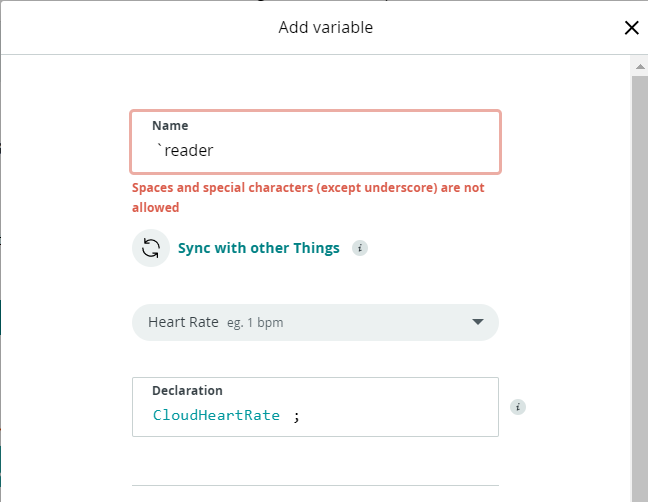Screen dimensions: 648x502
Task: Close the Add variable dialog
Action: tap(631, 28)
